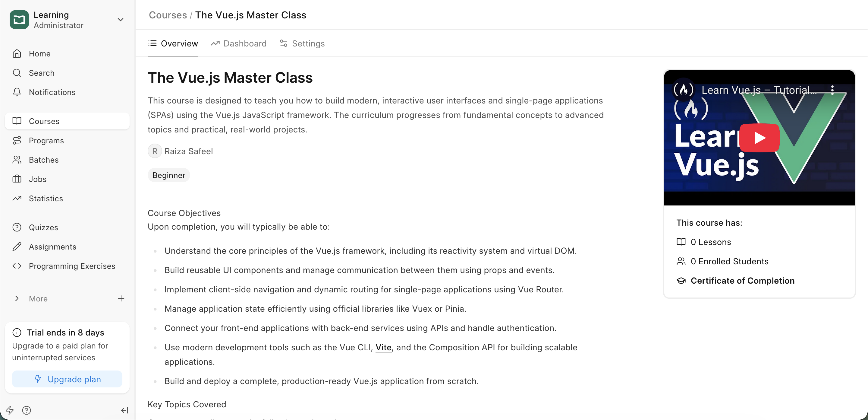868x420 pixels.
Task: Open the Jobs section
Action: click(37, 179)
